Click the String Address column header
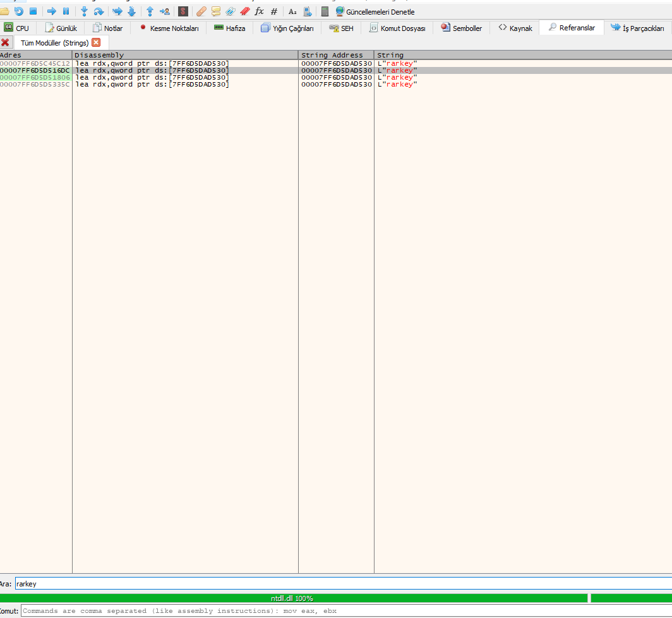 point(336,55)
